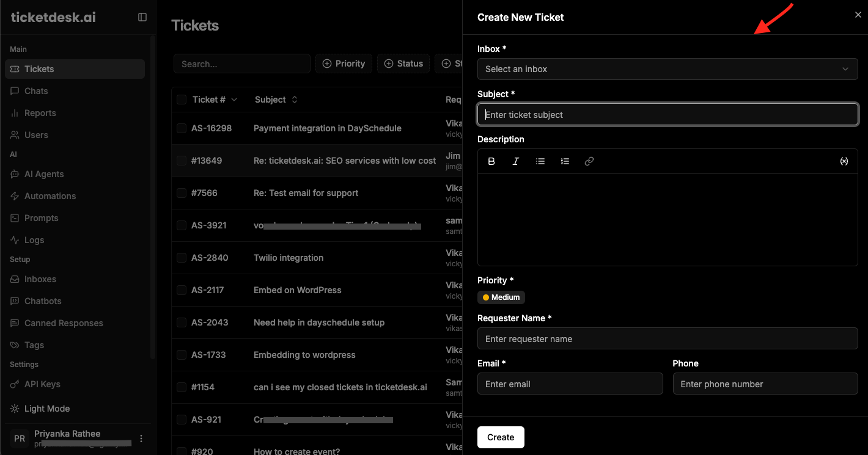Click the Create button
The image size is (868, 455).
click(501, 437)
